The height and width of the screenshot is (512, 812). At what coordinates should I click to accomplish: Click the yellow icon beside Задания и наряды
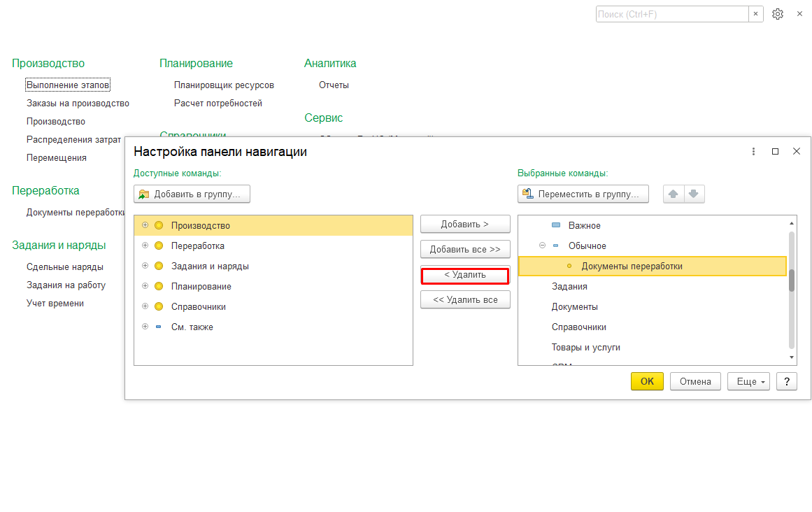(x=159, y=266)
